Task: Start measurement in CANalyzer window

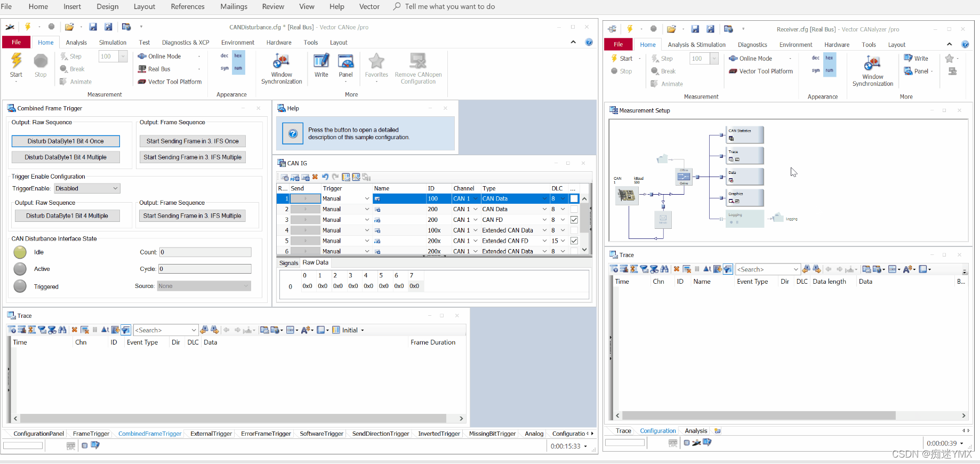Action: [x=623, y=59]
